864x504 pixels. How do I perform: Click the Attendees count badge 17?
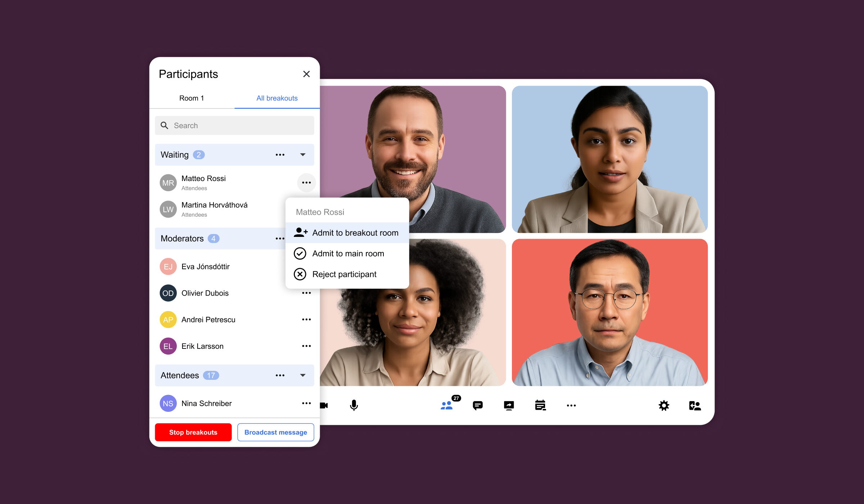[211, 375]
